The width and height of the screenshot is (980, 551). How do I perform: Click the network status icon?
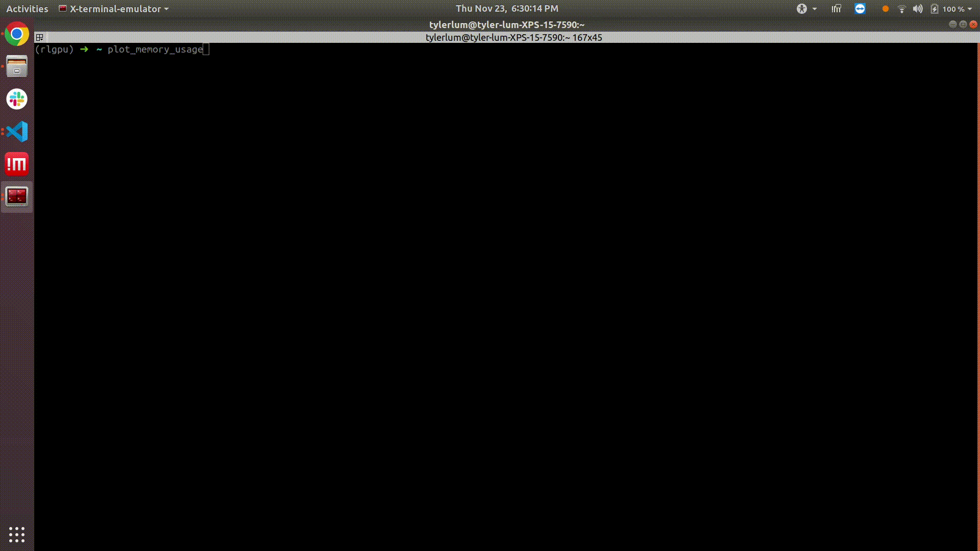coord(901,9)
